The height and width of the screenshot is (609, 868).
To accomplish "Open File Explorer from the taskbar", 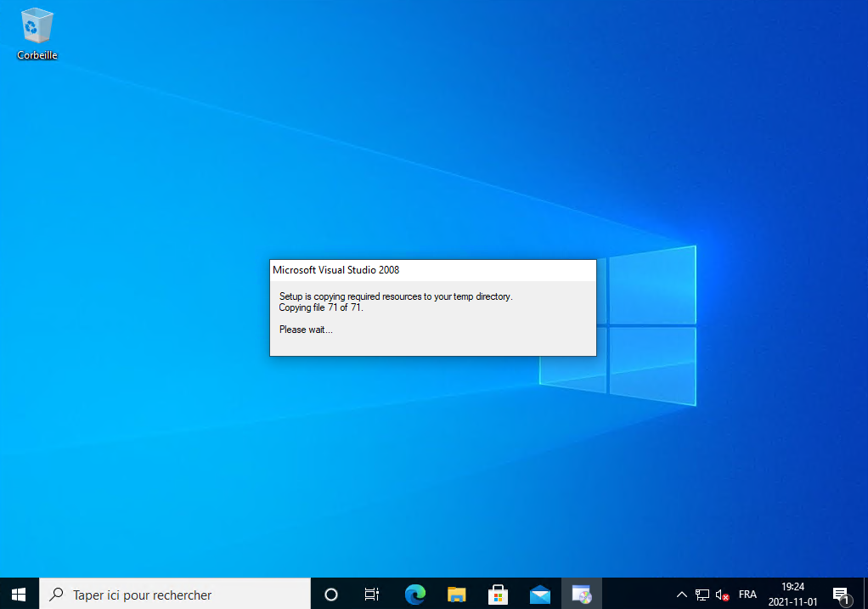I will 457,595.
